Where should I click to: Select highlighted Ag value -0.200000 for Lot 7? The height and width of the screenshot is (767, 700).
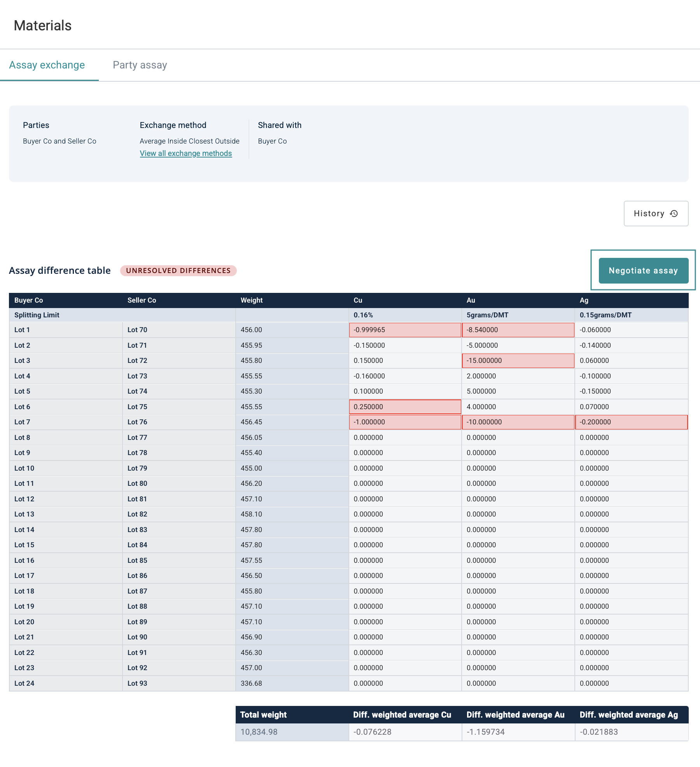[x=631, y=422]
